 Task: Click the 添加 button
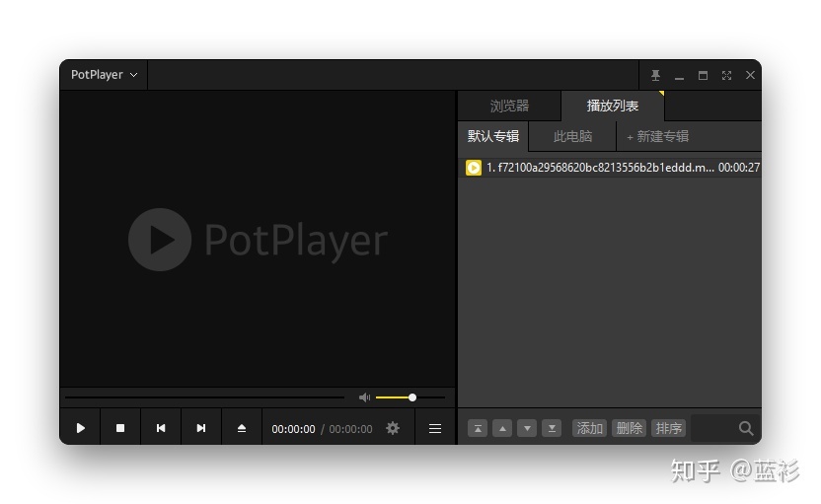(x=589, y=428)
